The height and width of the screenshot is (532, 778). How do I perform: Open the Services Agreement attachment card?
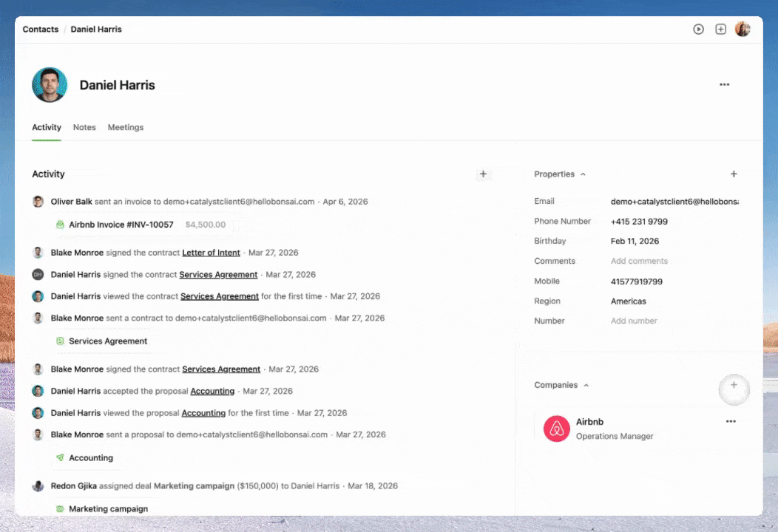108,341
